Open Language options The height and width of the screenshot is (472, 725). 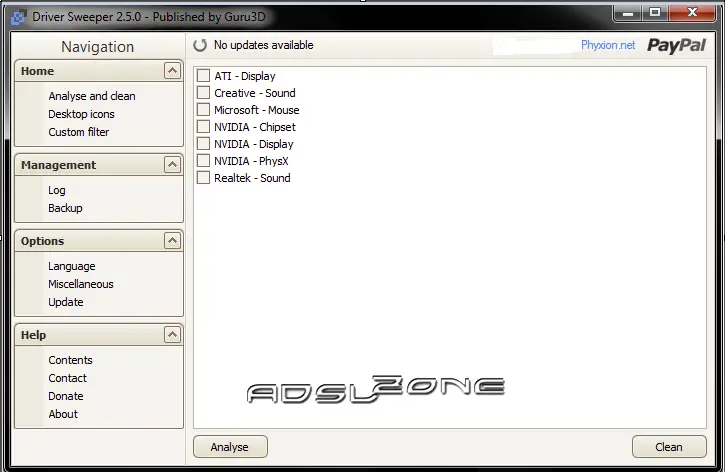click(x=72, y=266)
